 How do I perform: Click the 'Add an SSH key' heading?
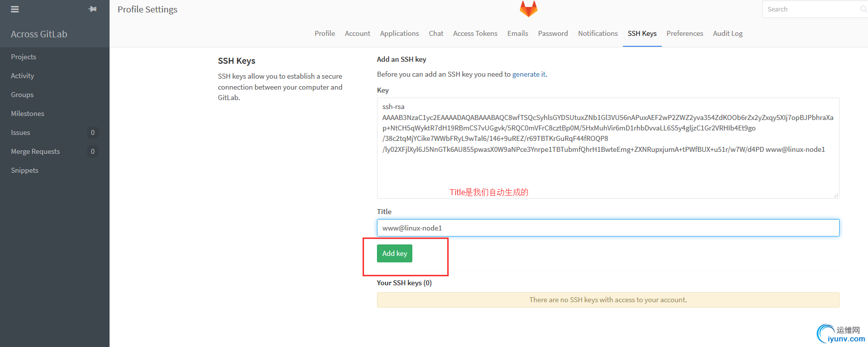click(401, 59)
